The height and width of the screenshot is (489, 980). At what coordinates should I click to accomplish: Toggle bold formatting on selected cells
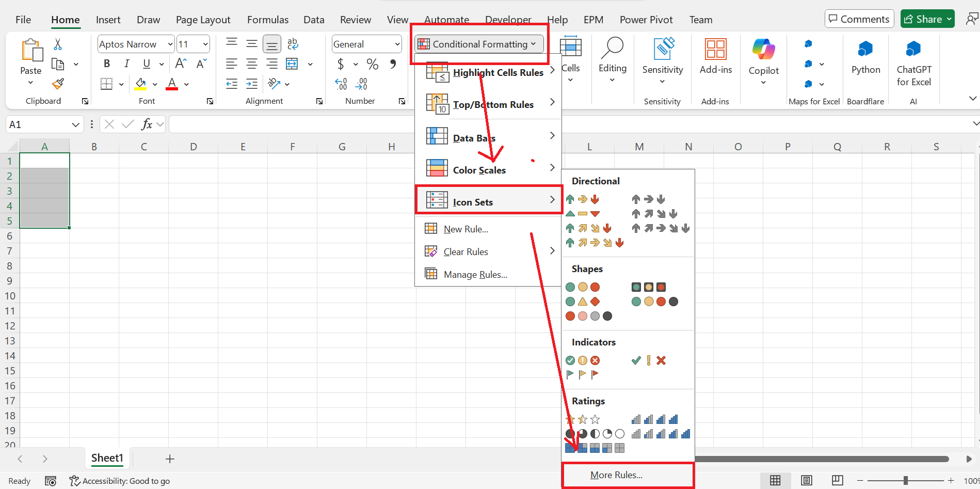pos(106,64)
